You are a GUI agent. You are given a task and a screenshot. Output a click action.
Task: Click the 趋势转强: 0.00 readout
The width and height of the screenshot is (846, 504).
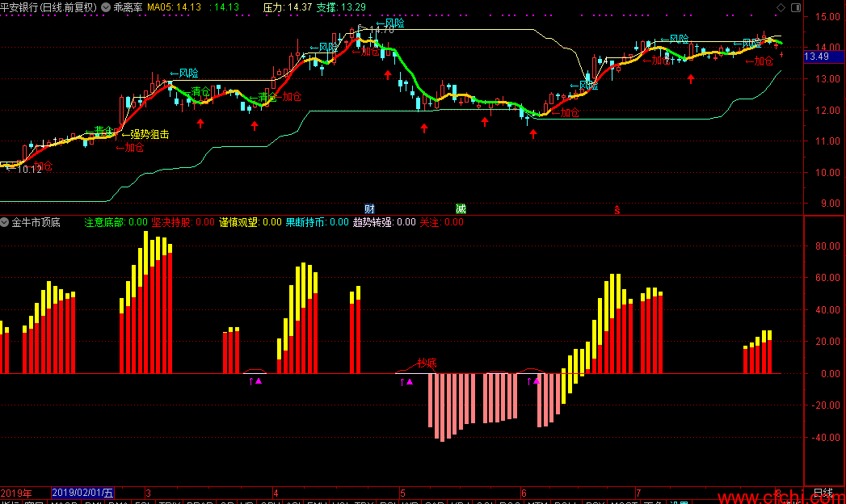[384, 222]
